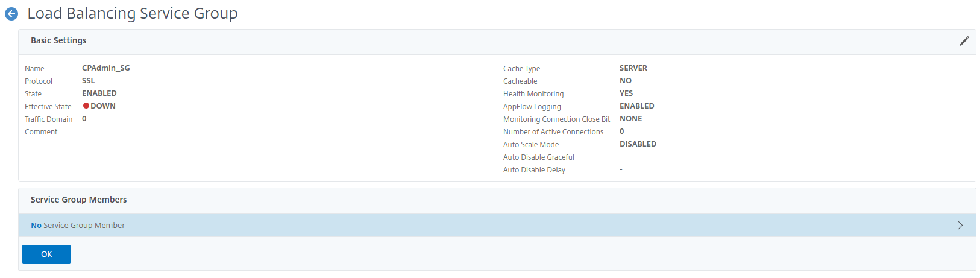The width and height of the screenshot is (980, 278).
Task: Click the red DOWN status indicator dot
Action: pos(86,106)
